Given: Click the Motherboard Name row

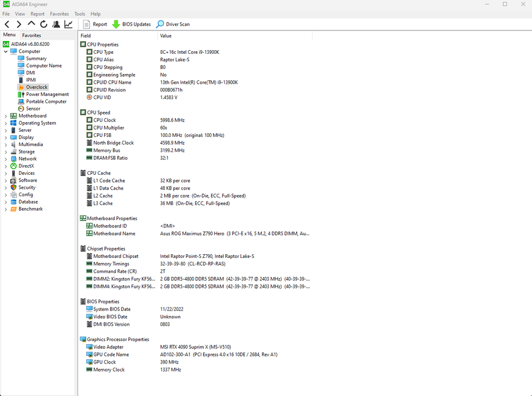Looking at the screenshot, I should click(x=195, y=233).
